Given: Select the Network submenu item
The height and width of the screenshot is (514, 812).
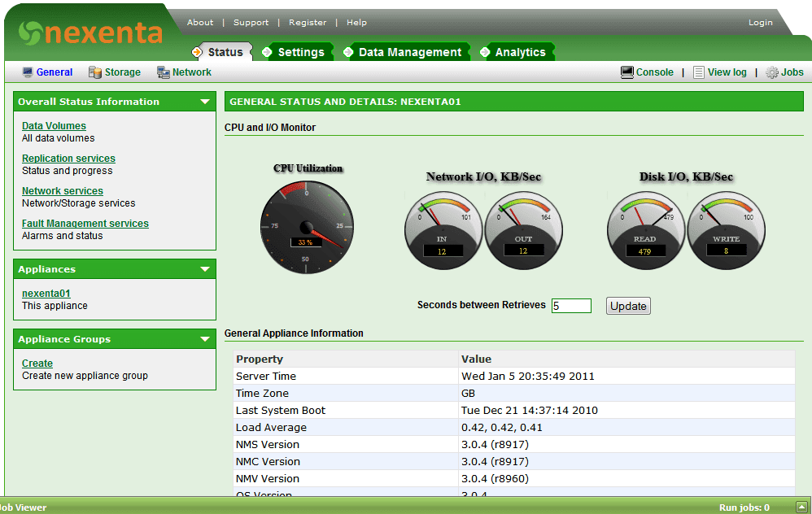Looking at the screenshot, I should click(x=191, y=72).
